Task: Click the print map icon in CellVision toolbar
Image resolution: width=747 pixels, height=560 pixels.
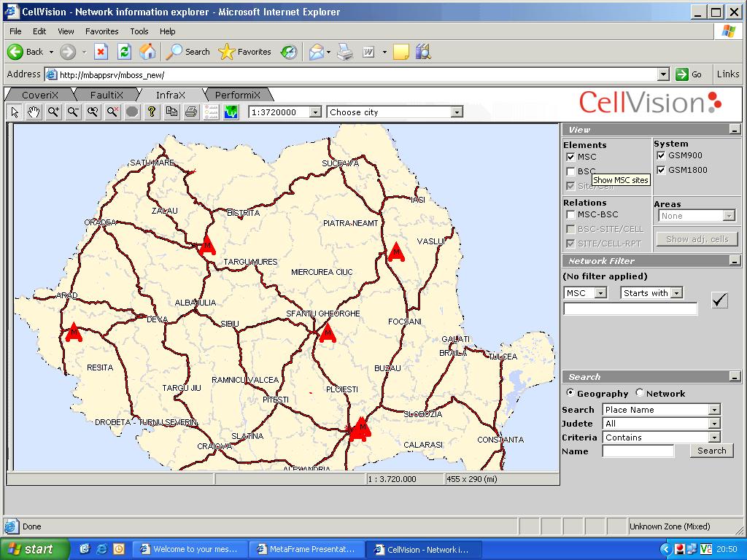Action: (191, 112)
